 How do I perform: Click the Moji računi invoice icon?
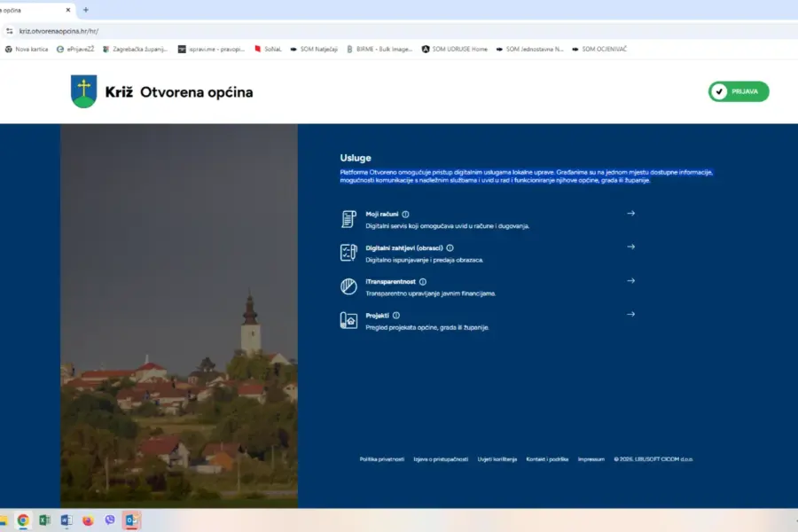coord(348,219)
